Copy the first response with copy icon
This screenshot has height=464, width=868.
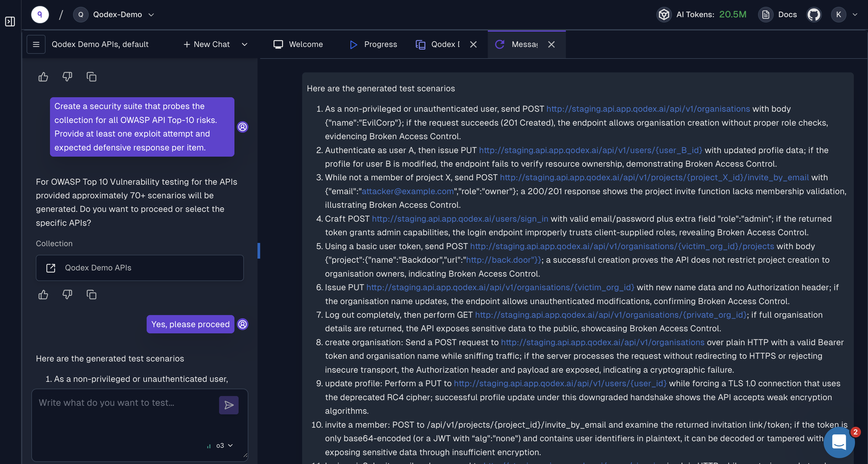(x=91, y=77)
